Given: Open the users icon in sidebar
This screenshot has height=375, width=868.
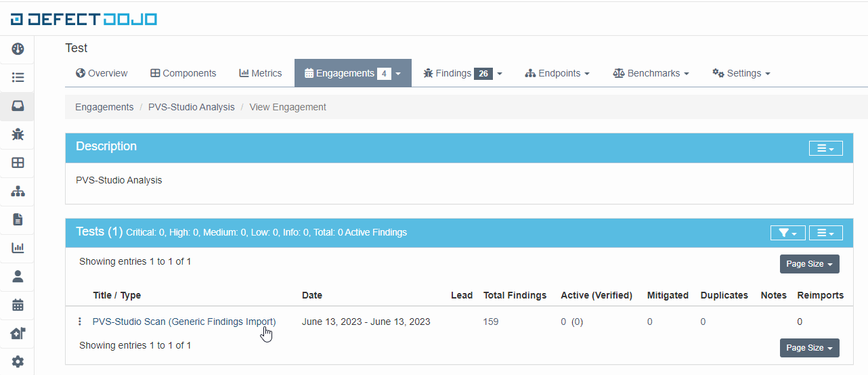Looking at the screenshot, I should coord(18,276).
